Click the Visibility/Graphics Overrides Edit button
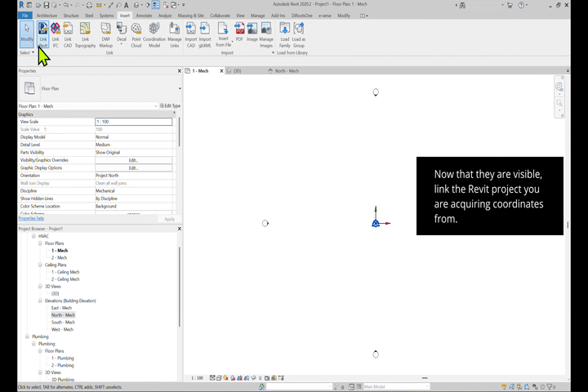This screenshot has width=588, height=392. [x=133, y=160]
